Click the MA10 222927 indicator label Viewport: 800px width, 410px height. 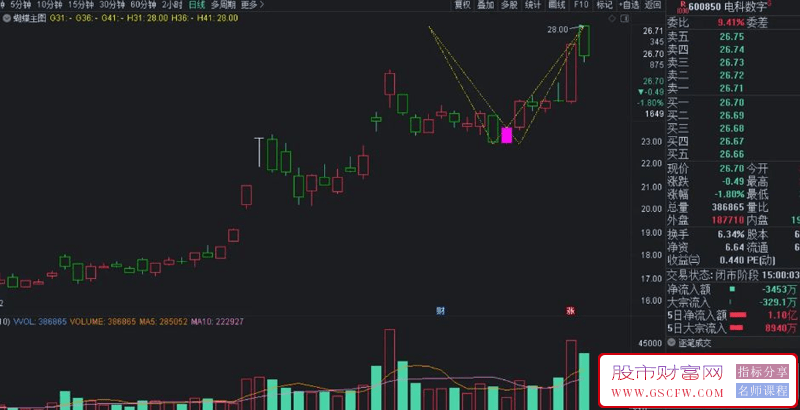click(217, 322)
